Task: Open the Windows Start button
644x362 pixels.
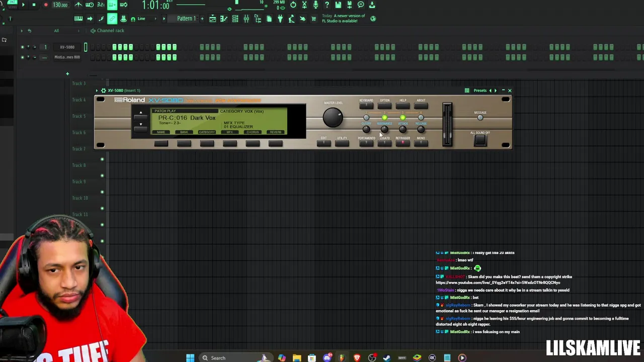Action: click(x=190, y=358)
